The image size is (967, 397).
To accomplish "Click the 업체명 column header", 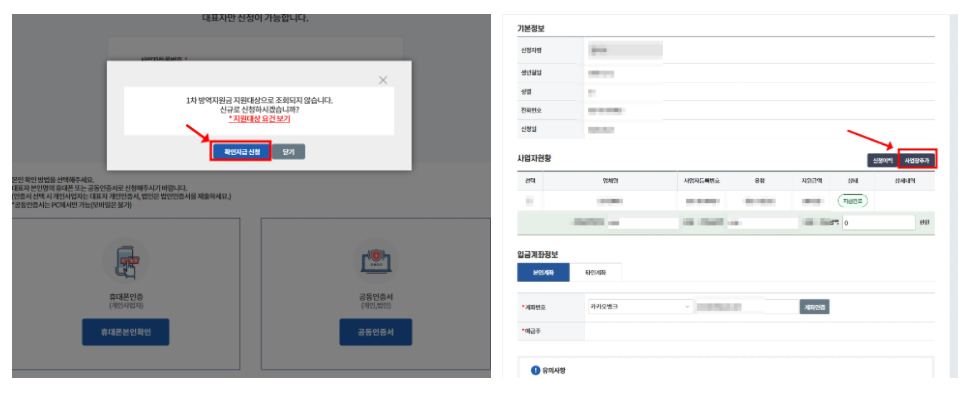I will pyautogui.click(x=609, y=181).
